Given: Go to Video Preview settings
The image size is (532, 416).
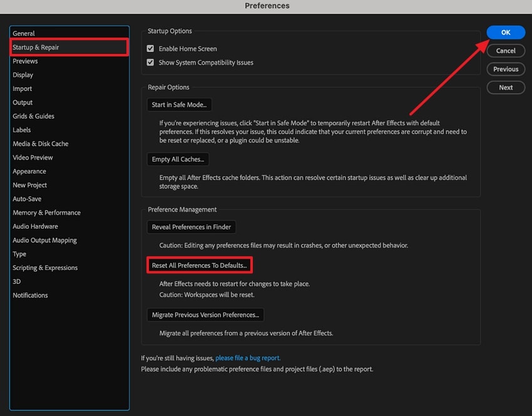Looking at the screenshot, I should 69,158.
